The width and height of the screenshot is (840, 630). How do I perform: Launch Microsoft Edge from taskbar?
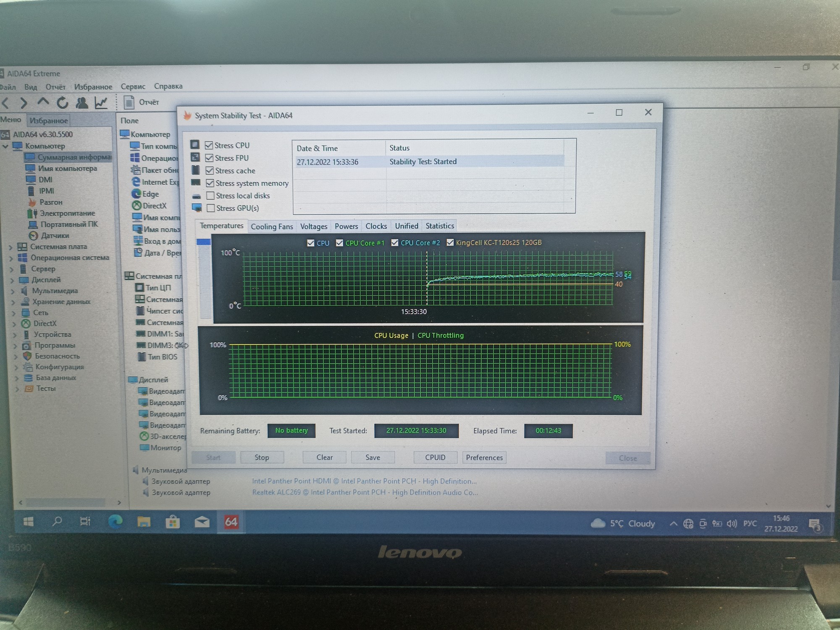point(115,522)
